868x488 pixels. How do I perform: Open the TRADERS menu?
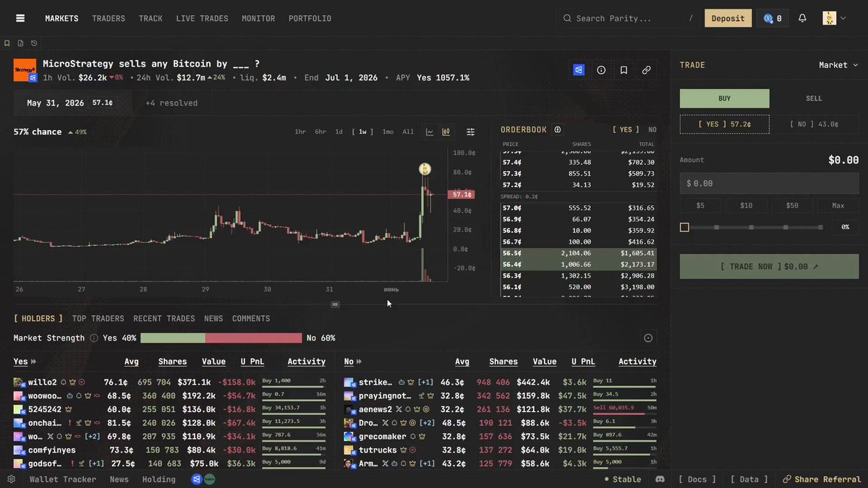coord(109,18)
